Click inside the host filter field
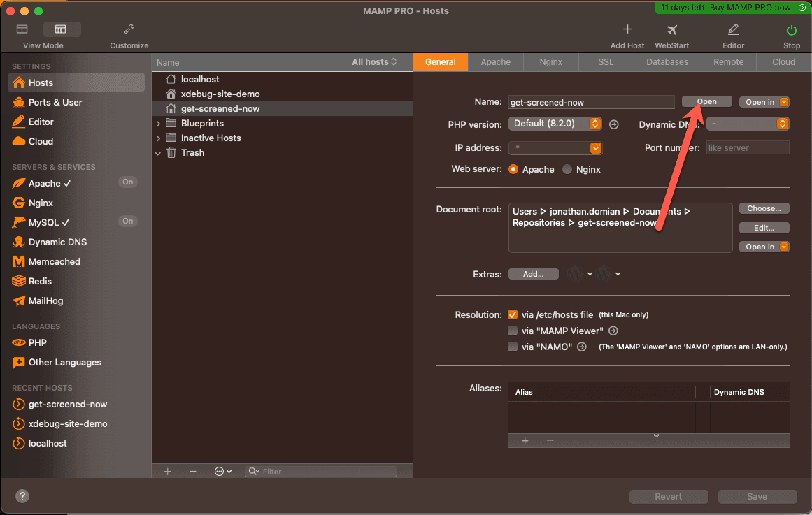Screen dimensions: 812x515 (x=322, y=471)
